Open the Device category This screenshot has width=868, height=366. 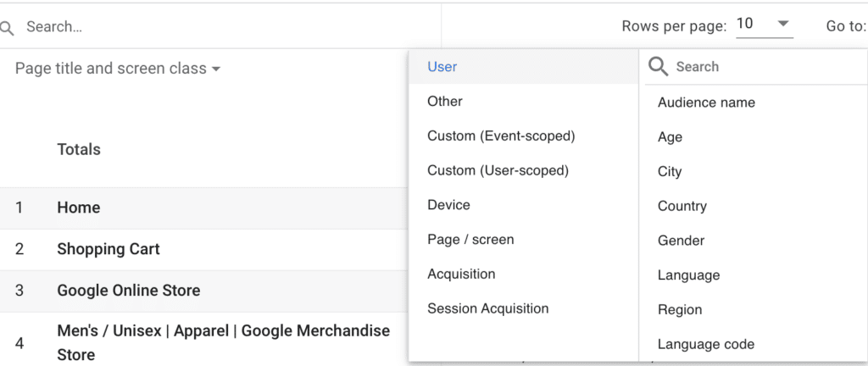pyautogui.click(x=448, y=205)
